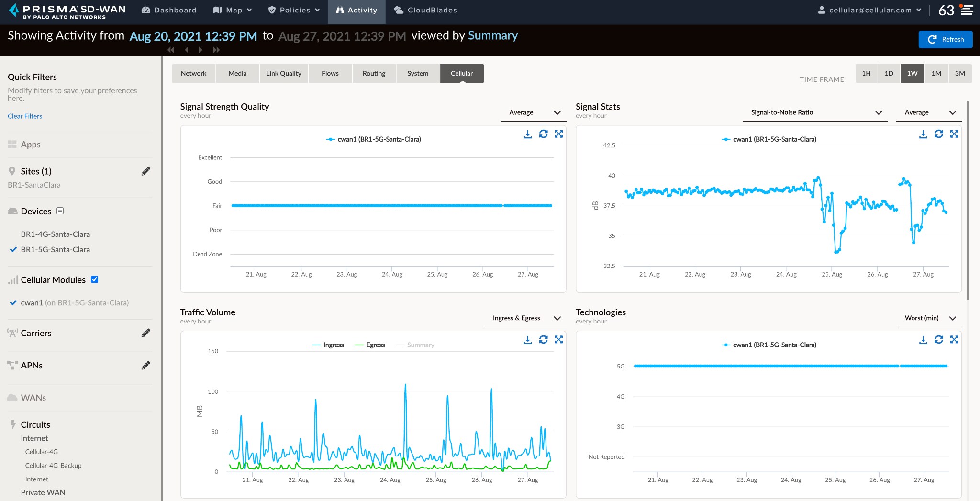
Task: Expand the Traffic Volume chart fullscreen
Action: click(559, 340)
